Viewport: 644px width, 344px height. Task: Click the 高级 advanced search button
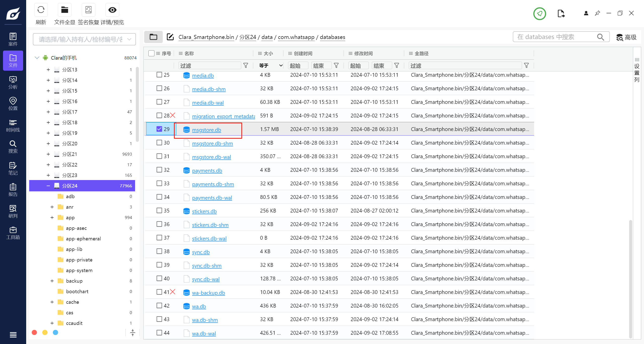pos(626,37)
